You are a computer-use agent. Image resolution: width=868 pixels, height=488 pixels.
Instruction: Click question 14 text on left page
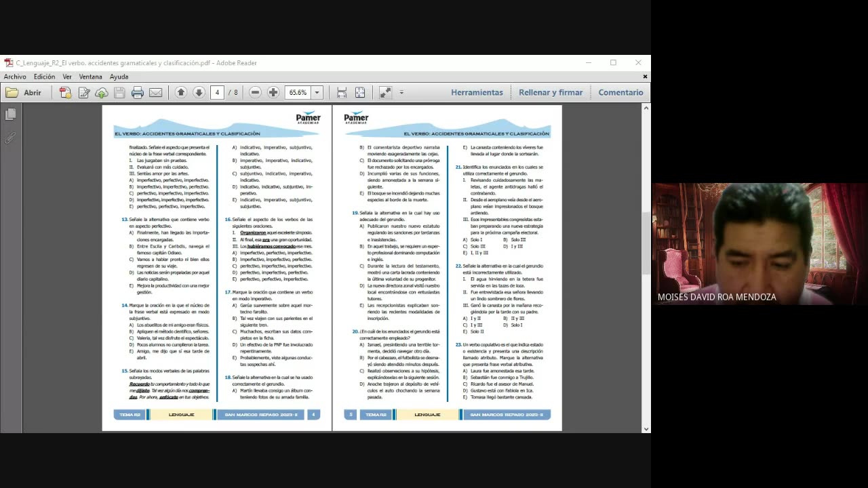coord(165,311)
